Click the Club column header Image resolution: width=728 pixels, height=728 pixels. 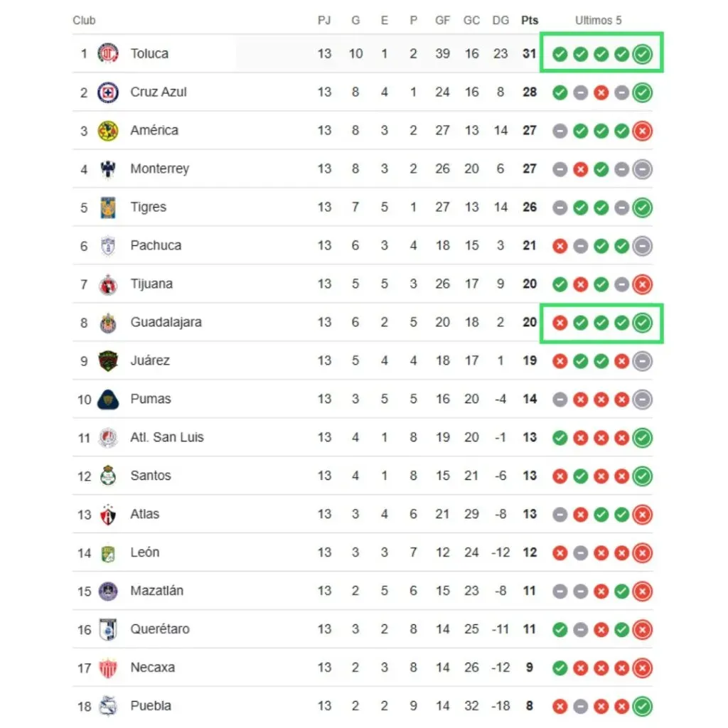84,21
